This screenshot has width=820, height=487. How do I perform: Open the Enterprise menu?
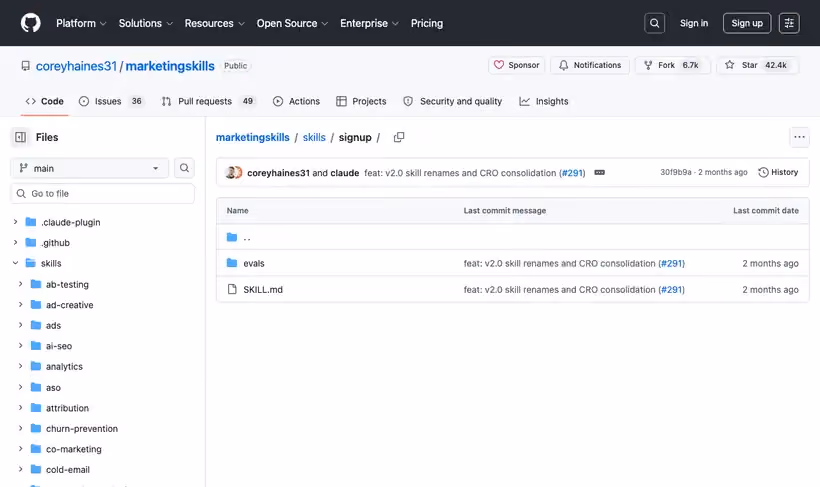coord(369,23)
